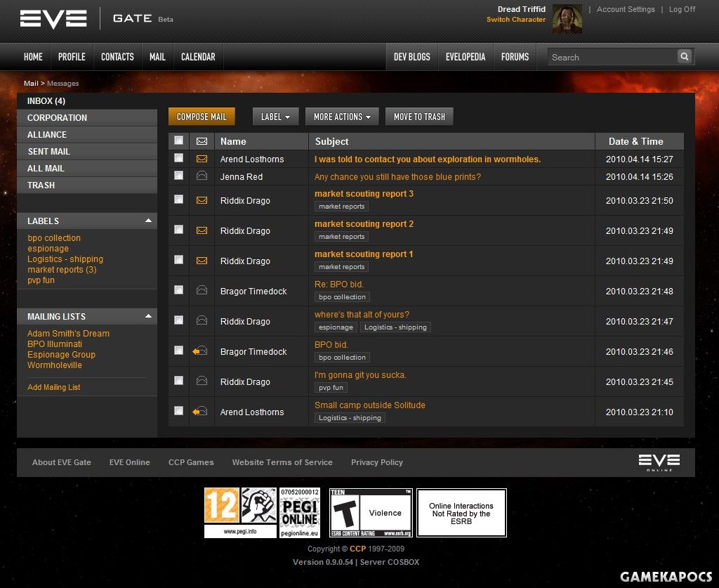The width and height of the screenshot is (719, 588).
Task: Click read envelope icon in Jenna Red row
Action: pos(202,176)
